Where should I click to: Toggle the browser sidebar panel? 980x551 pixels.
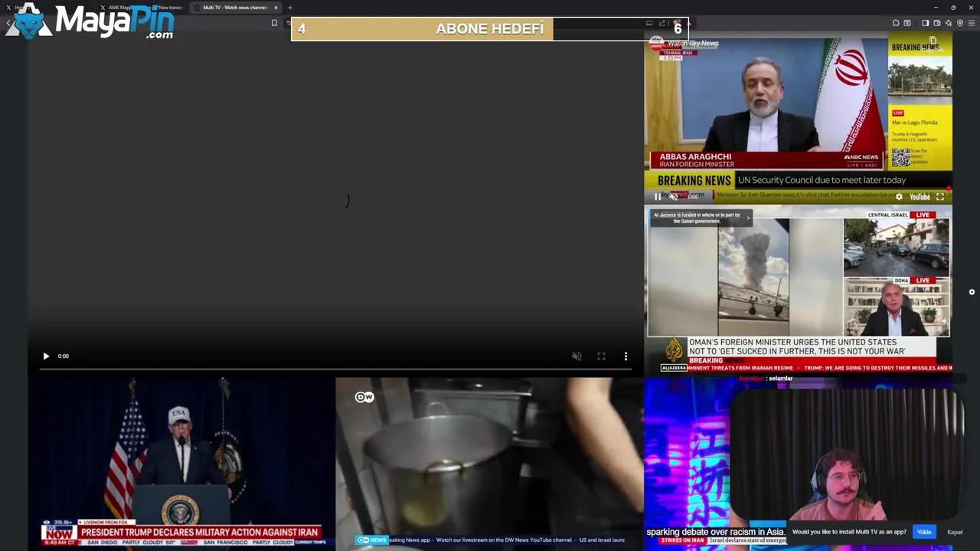click(x=925, y=23)
